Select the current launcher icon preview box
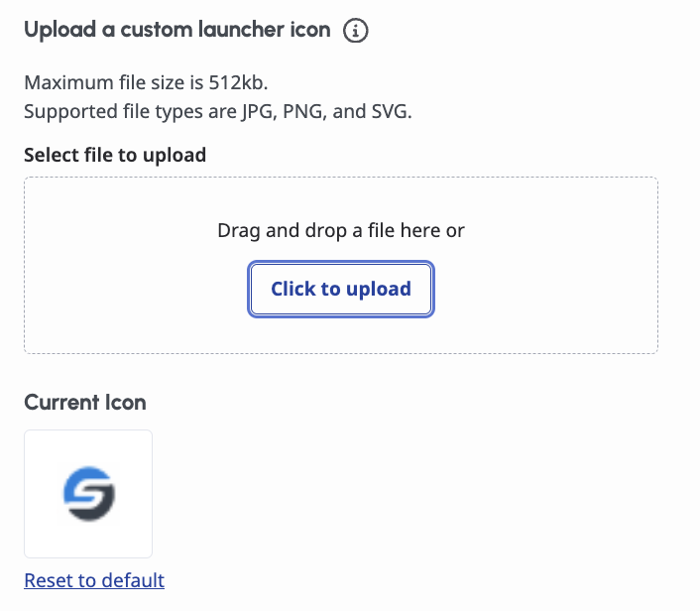 coord(88,494)
